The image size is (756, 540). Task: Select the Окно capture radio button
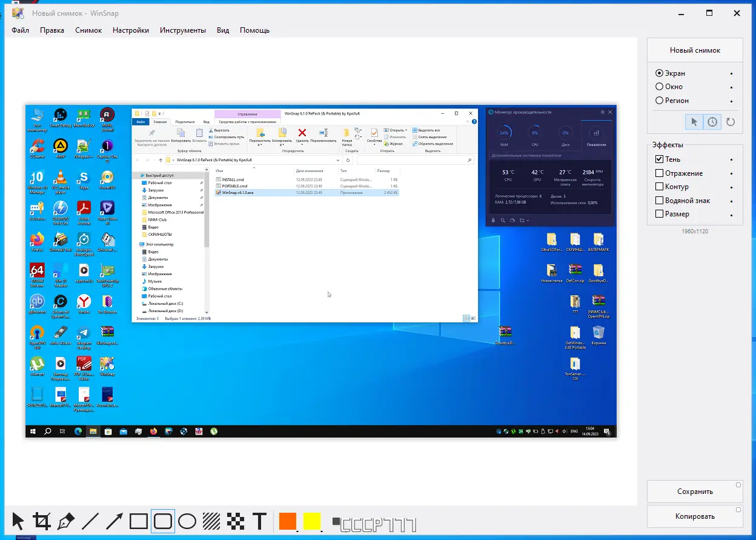tap(660, 86)
